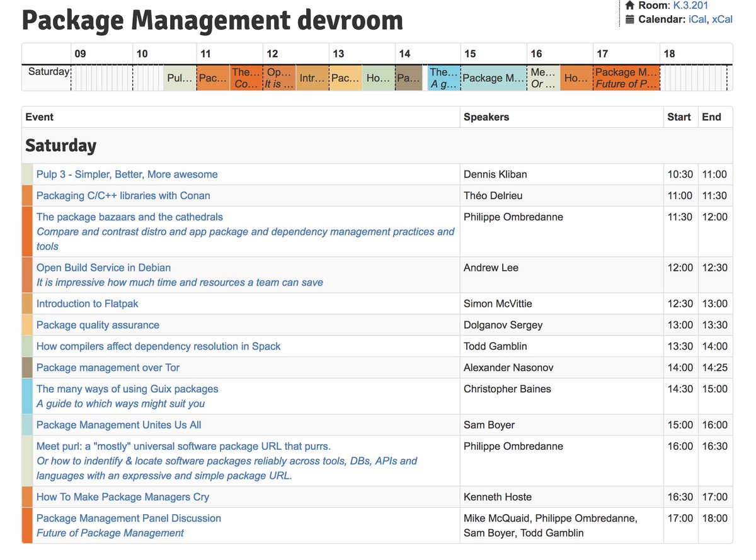This screenshot has width=756, height=560.
Task: Click the orange 'Ho…' timeline block at 16:30
Action: click(576, 78)
